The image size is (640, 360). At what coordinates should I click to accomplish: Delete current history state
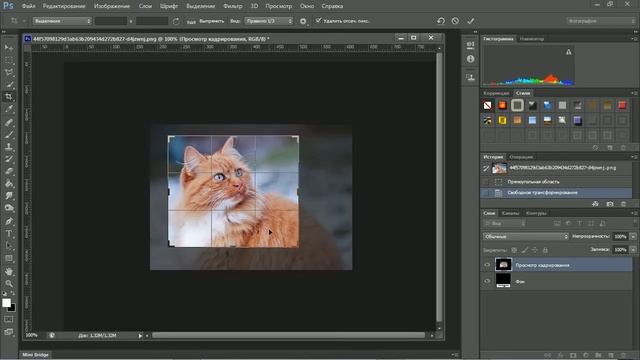click(x=623, y=204)
